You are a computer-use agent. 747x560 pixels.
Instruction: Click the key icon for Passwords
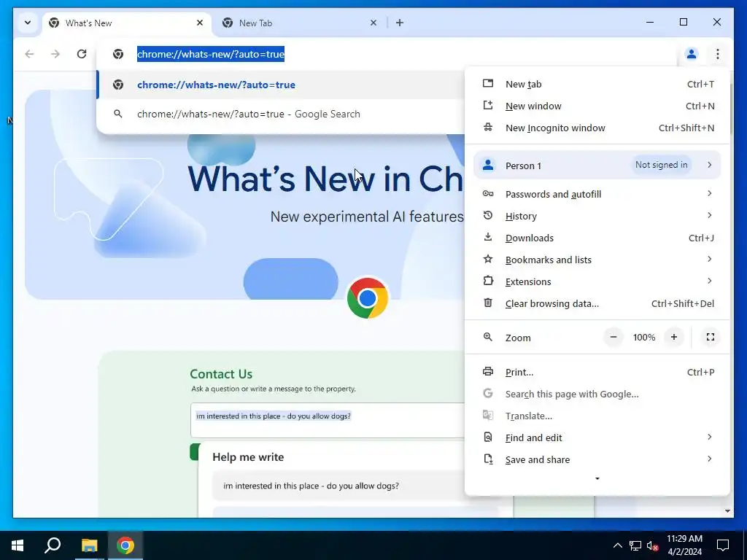tap(488, 193)
